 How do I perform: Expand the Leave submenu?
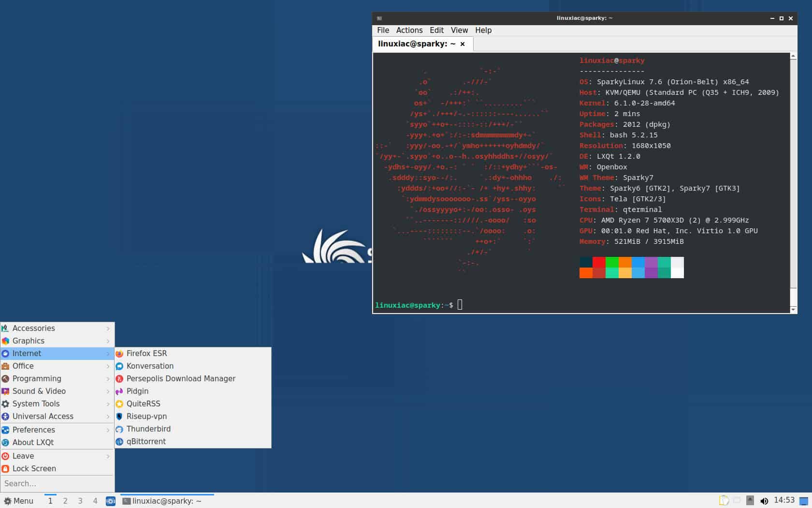point(23,456)
